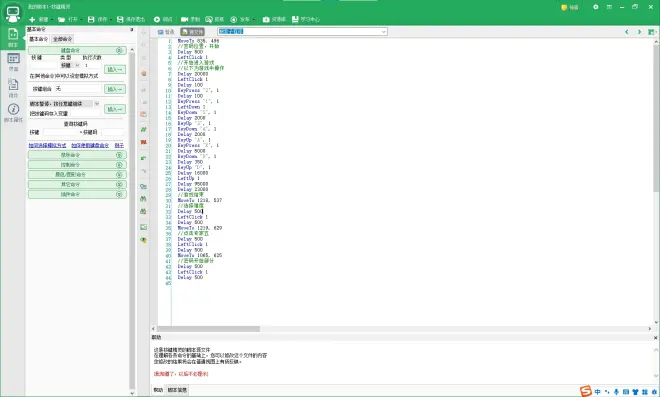
Task: Open the 发布 dropdown arrow
Action: [x=253, y=19]
